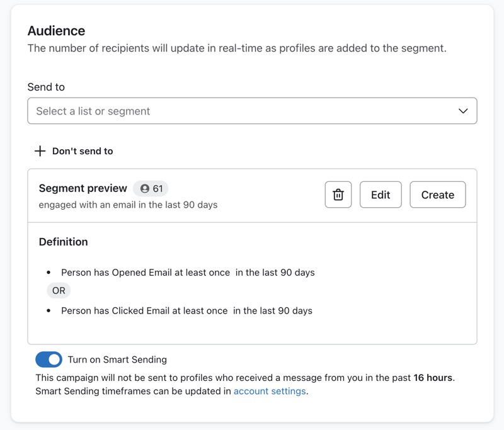The width and height of the screenshot is (504, 430).
Task: Click the Definition heading
Action: (x=63, y=242)
